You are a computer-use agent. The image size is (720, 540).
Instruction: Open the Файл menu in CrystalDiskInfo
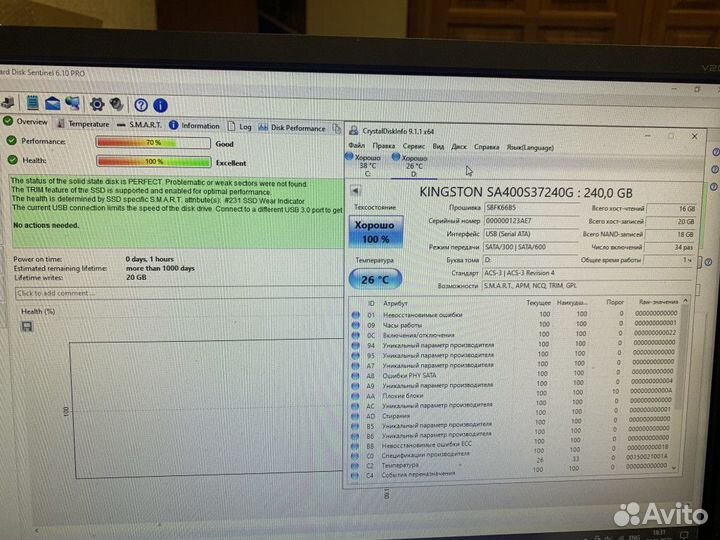(357, 145)
